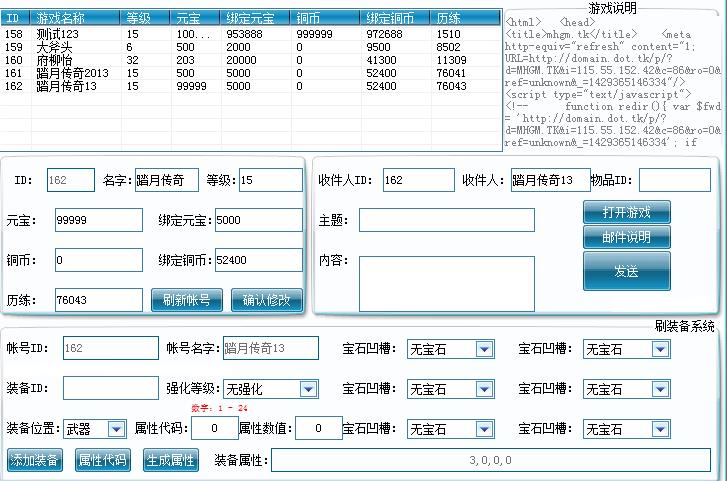Select the row named 腊月传奇2013

point(251,73)
